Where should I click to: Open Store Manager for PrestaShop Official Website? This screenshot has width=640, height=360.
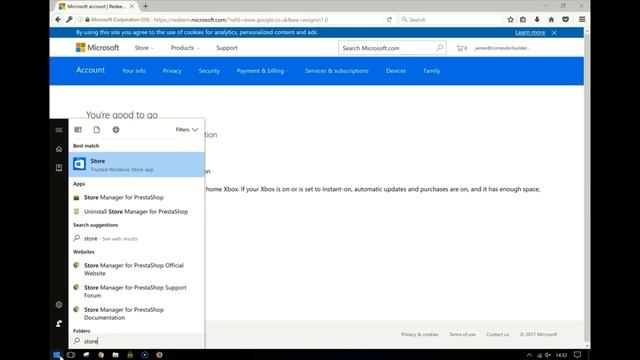point(137,269)
